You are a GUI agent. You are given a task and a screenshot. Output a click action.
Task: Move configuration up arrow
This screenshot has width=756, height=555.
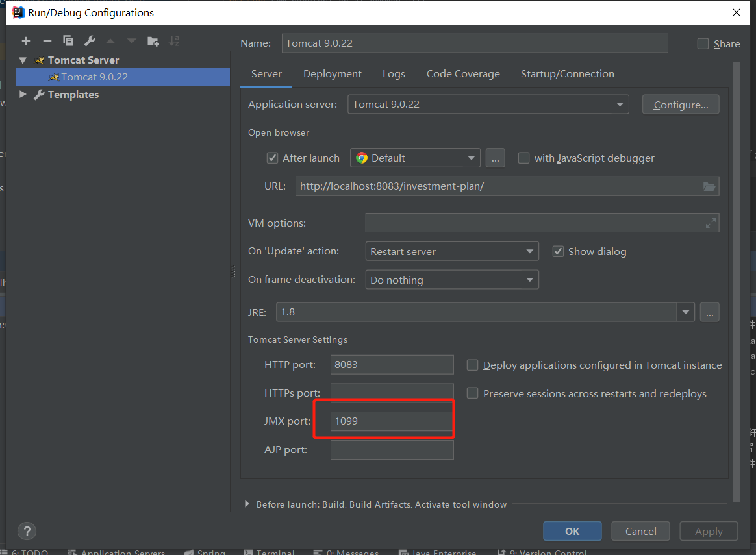[x=110, y=41]
